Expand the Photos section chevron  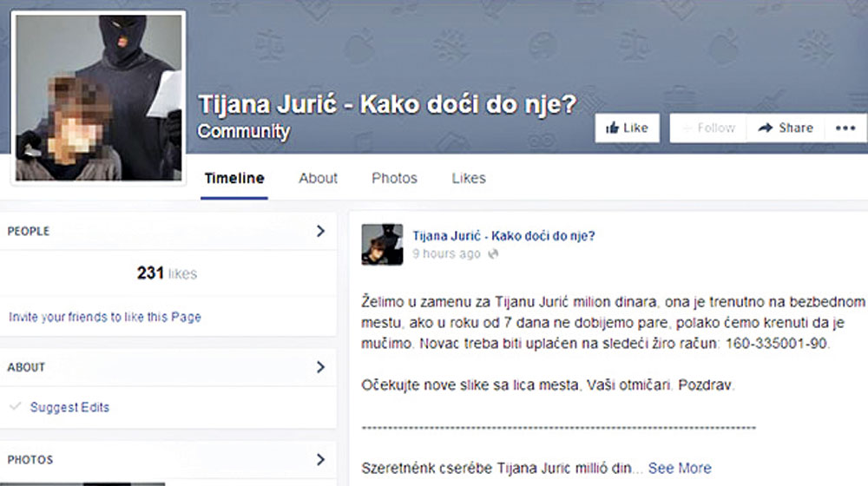(x=320, y=459)
